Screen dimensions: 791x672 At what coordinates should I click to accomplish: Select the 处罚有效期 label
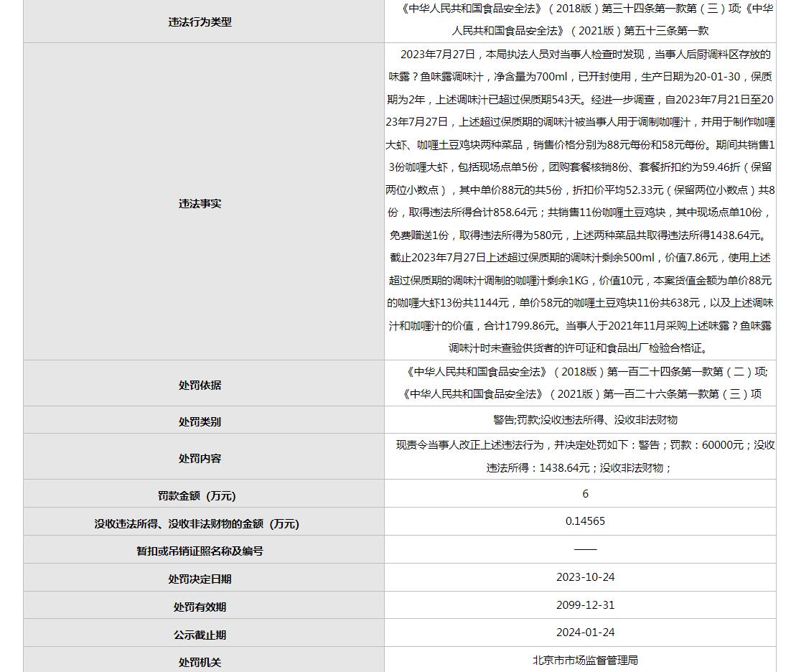[200, 607]
